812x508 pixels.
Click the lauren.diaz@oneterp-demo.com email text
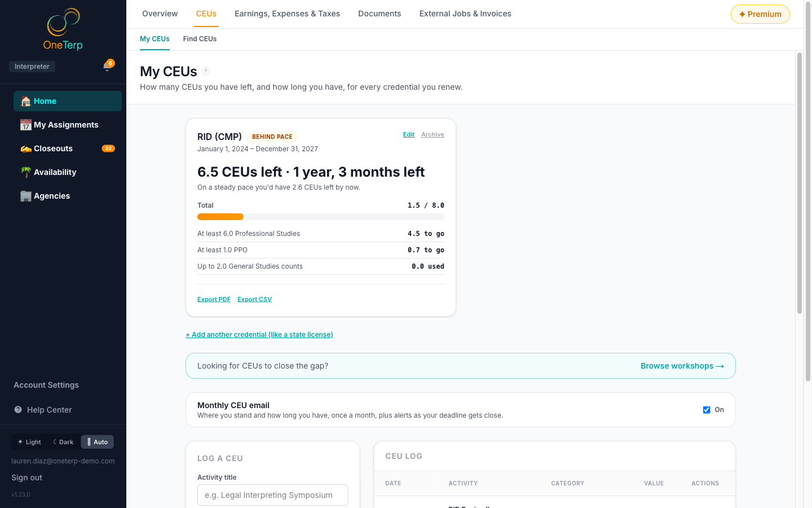[63, 461]
